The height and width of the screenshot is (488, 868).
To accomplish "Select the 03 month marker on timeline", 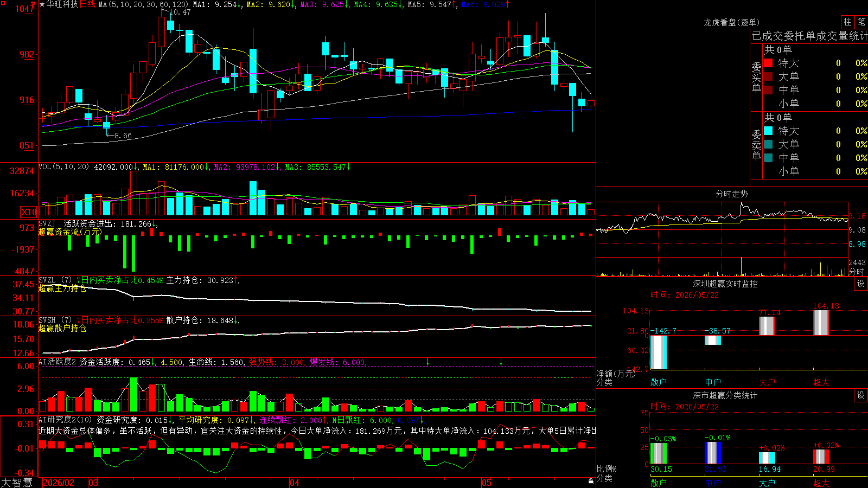I will 93,483.
